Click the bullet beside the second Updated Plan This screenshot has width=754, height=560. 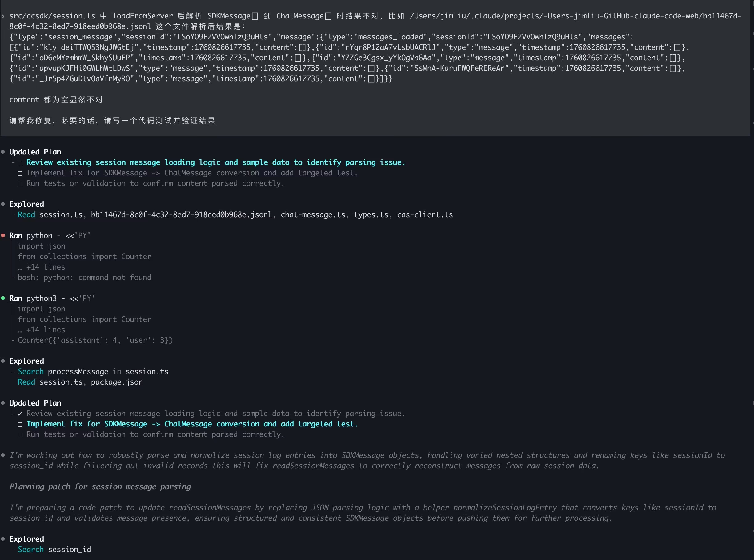click(x=3, y=403)
